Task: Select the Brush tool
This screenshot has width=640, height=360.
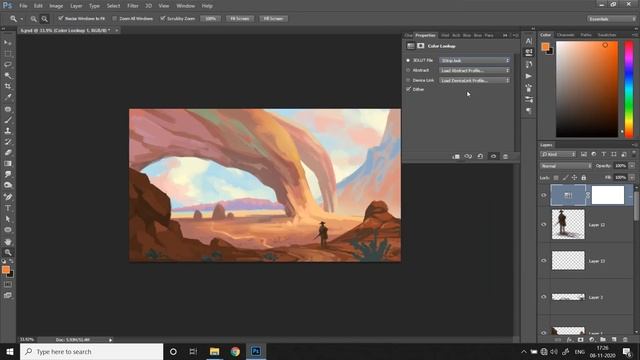Action: click(8, 120)
